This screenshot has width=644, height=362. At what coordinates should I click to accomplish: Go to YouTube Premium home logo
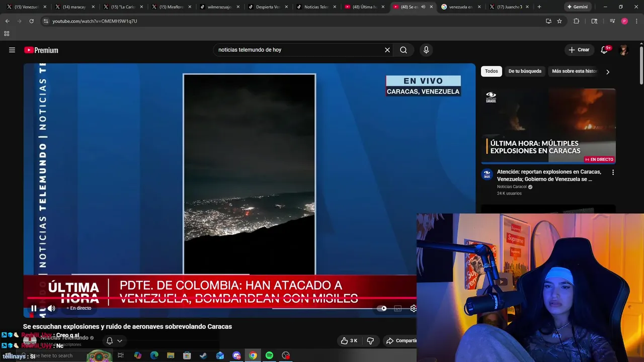pos(41,50)
